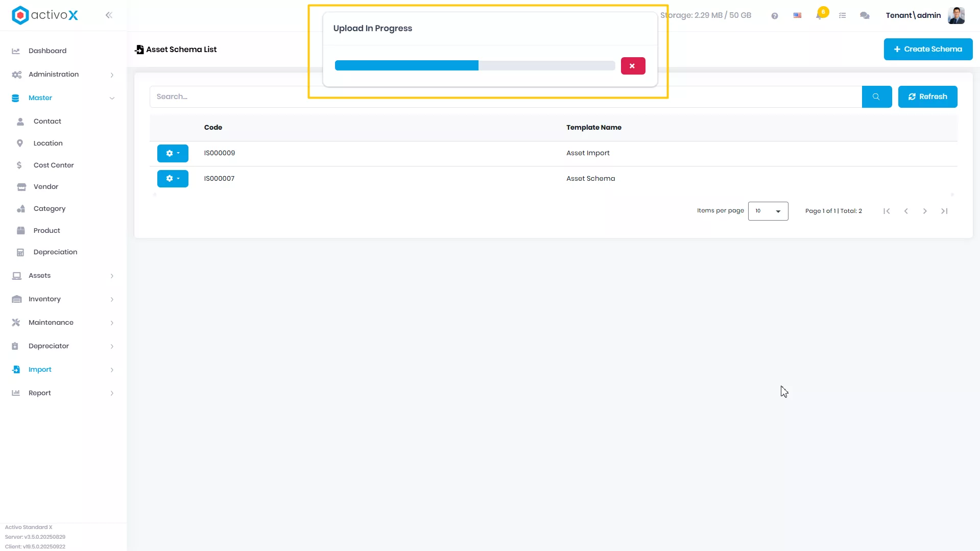Click the Maintenance tools icon
This screenshot has width=980, height=551.
[x=16, y=323]
